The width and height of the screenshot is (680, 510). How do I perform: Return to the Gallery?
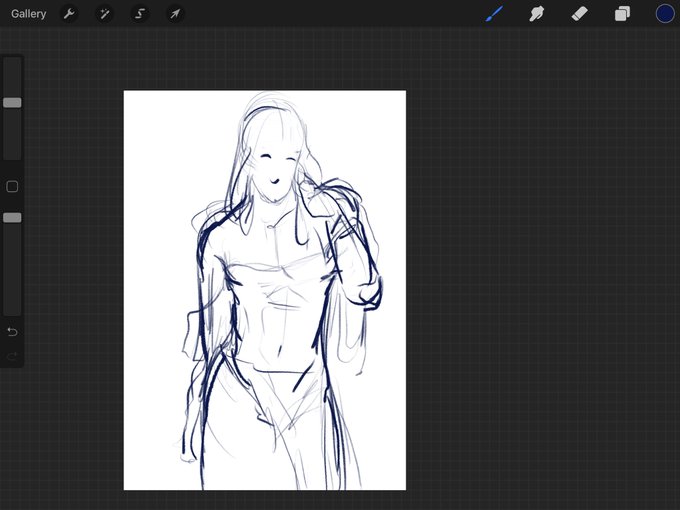click(29, 14)
